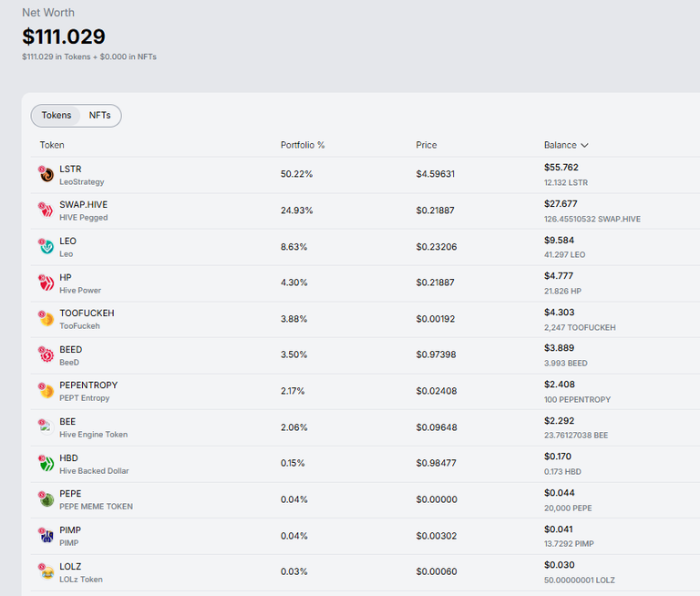700x596 pixels.
Task: Open the BEE token name
Action: (67, 422)
